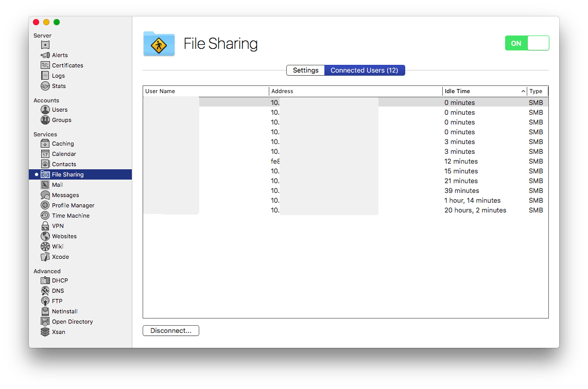Select the row idle 39 minutes
Image resolution: width=588 pixels, height=389 pixels.
point(345,190)
